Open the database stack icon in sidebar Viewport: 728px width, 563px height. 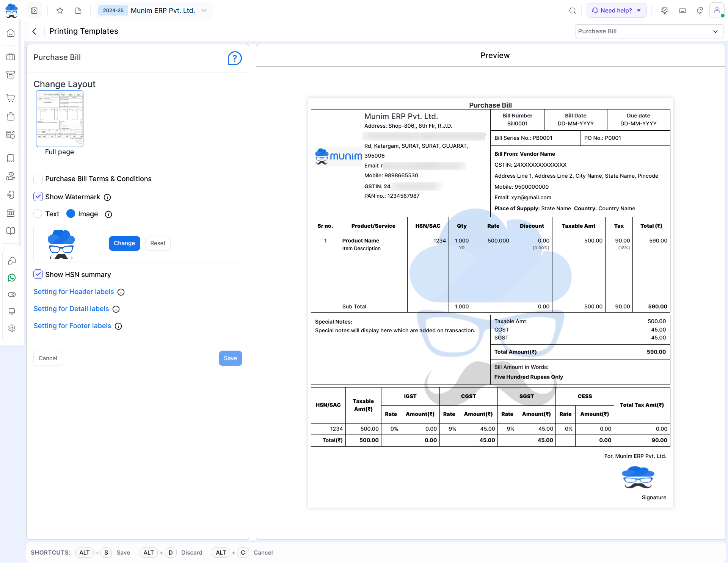point(11,134)
